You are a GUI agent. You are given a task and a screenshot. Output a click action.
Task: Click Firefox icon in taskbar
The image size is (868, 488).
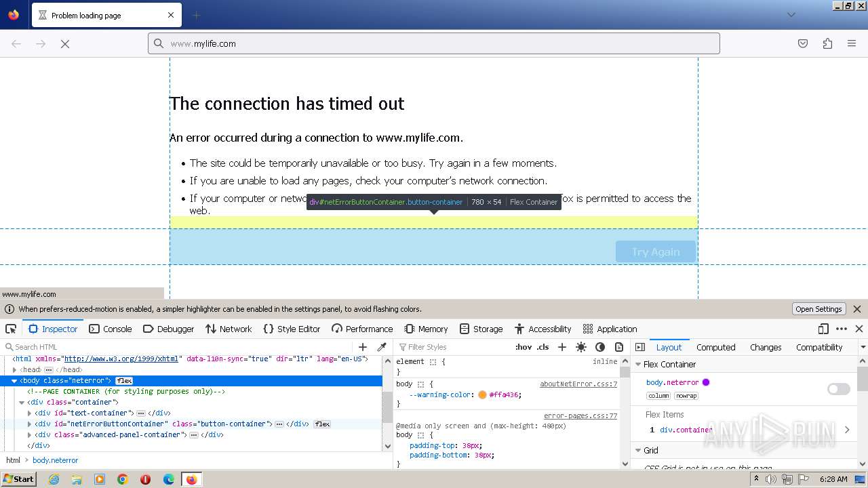tap(191, 479)
